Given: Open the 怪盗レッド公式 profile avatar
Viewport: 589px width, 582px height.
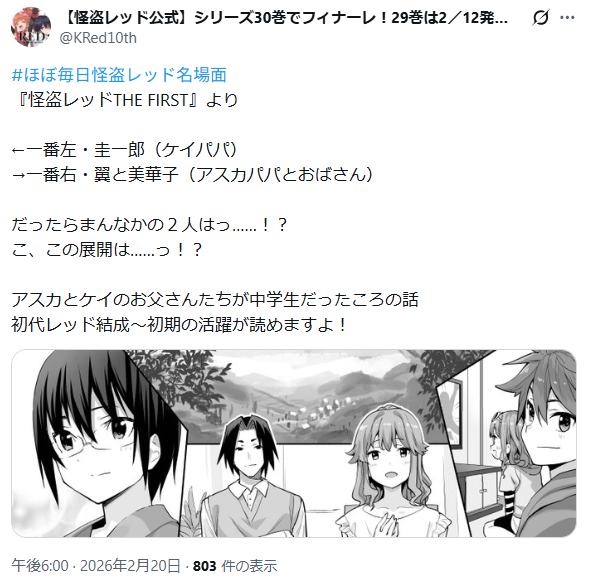Looking at the screenshot, I should coord(31,27).
